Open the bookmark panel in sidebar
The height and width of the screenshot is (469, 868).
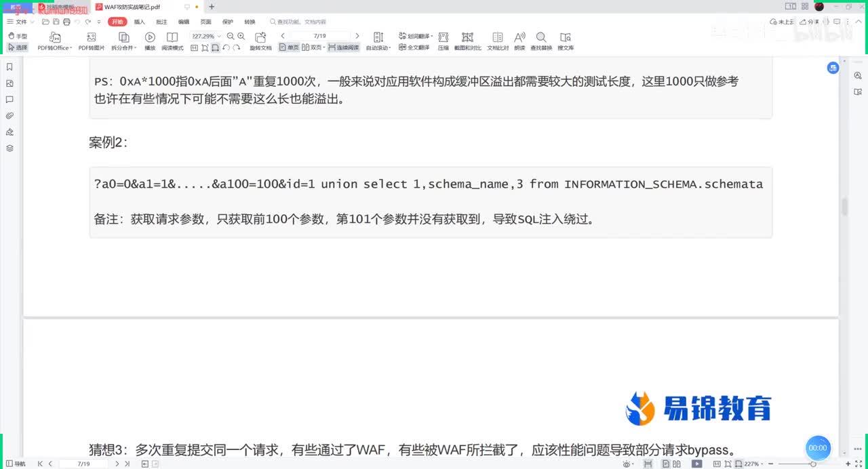tap(9, 67)
